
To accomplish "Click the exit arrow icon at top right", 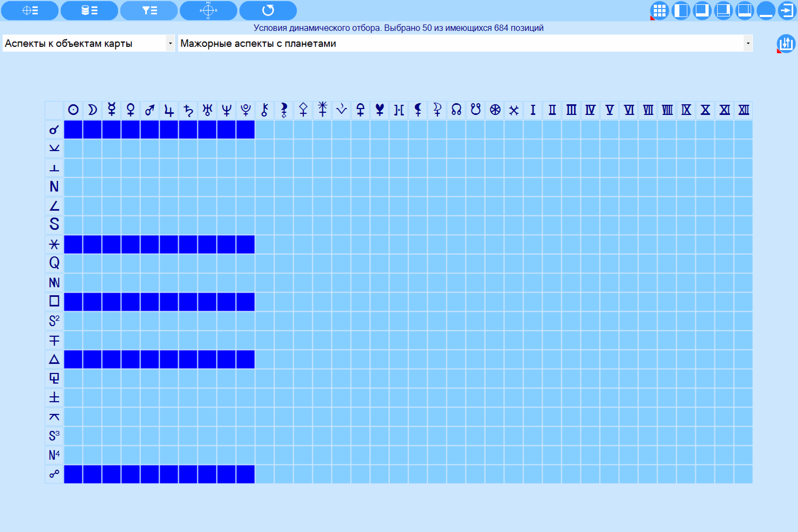I will click(787, 11).
